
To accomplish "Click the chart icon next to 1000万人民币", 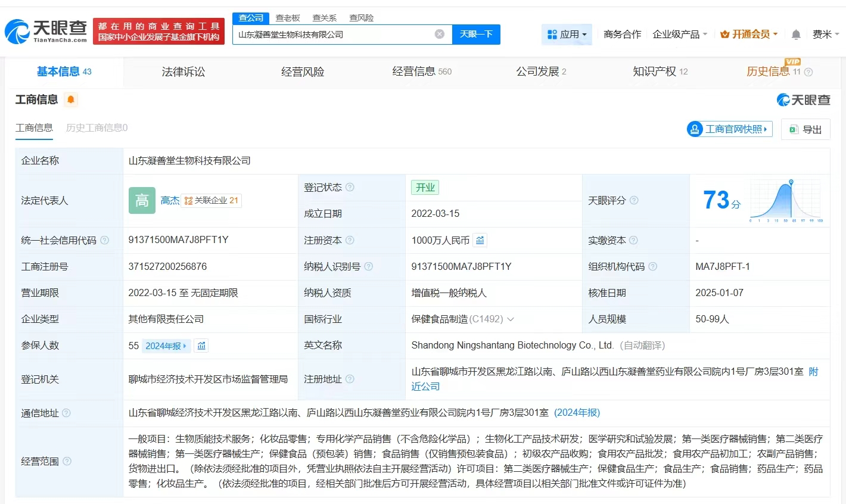I will (480, 240).
